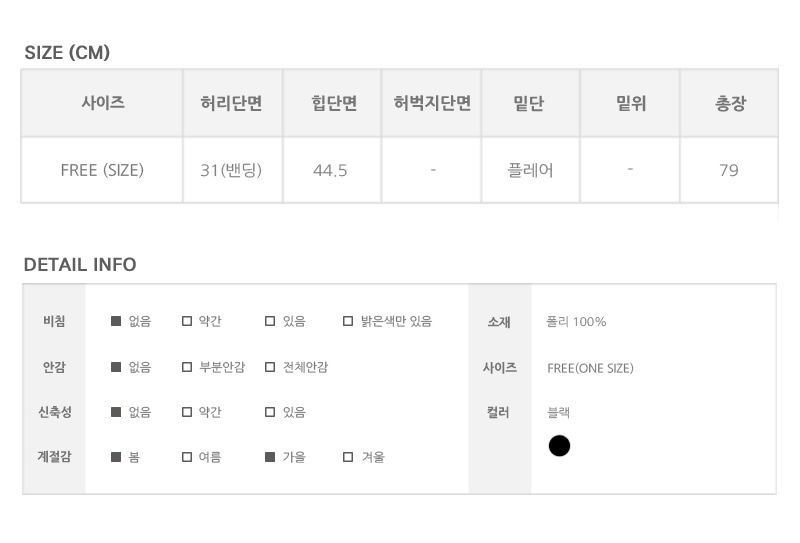Select the FREE (SIZE) row cell
The image size is (800, 543).
coord(102,170)
